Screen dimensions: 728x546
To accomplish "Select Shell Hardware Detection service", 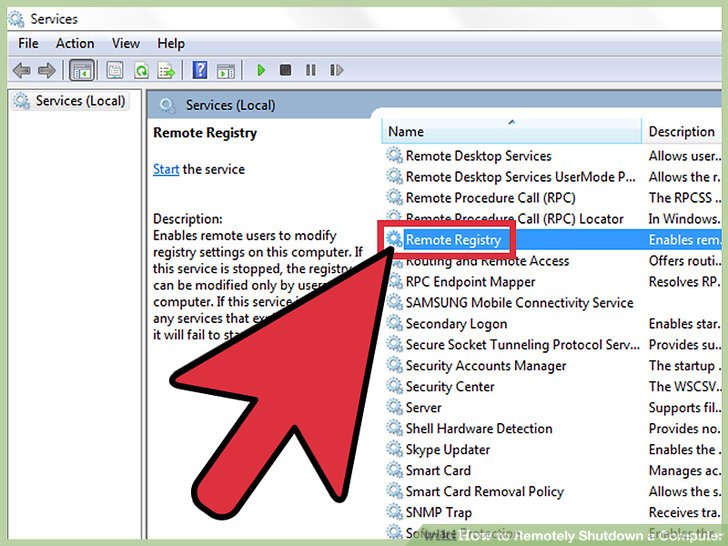I will [x=552, y=429].
